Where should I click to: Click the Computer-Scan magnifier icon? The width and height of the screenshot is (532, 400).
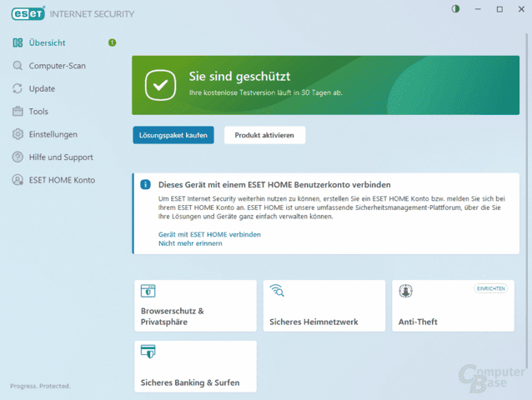point(18,66)
